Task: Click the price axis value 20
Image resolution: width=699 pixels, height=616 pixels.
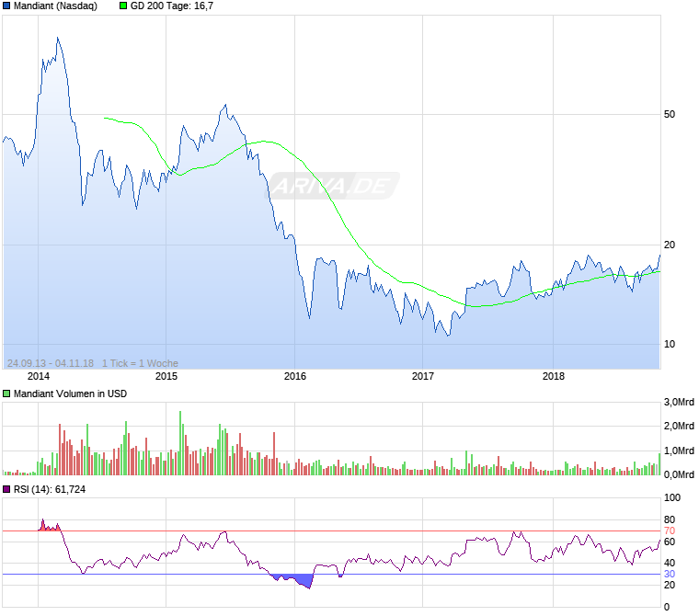Action: click(x=670, y=245)
